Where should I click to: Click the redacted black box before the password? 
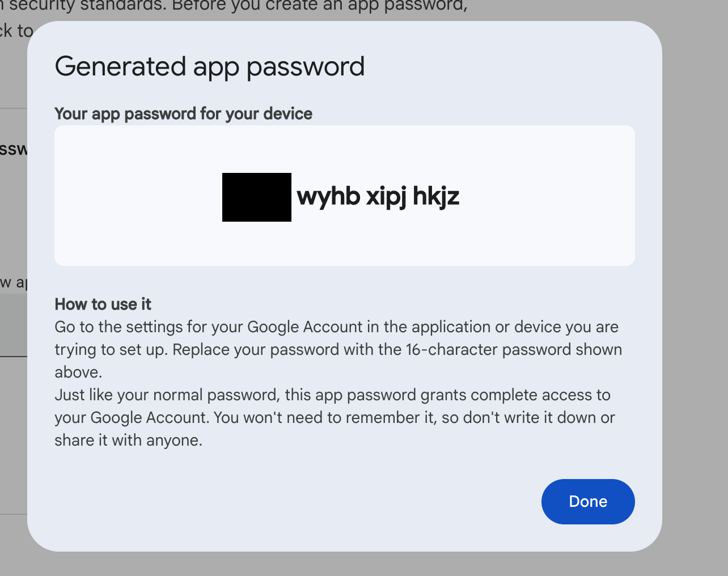click(256, 197)
